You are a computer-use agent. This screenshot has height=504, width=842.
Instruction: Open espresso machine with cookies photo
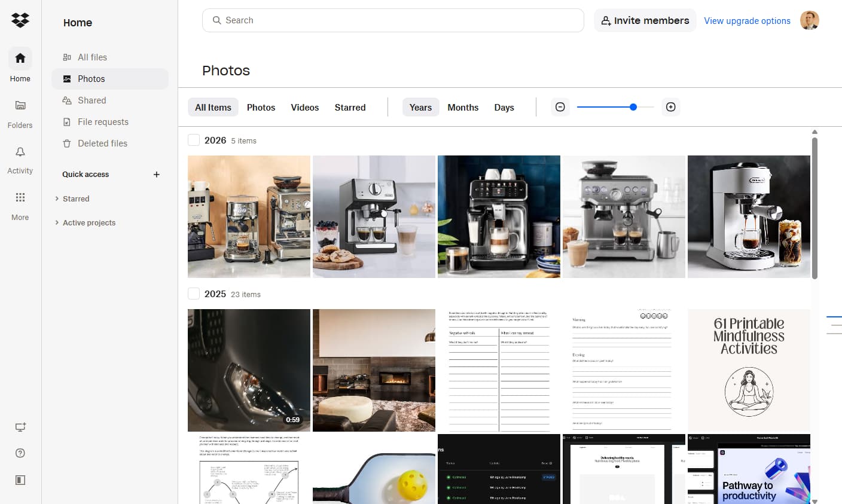(374, 216)
